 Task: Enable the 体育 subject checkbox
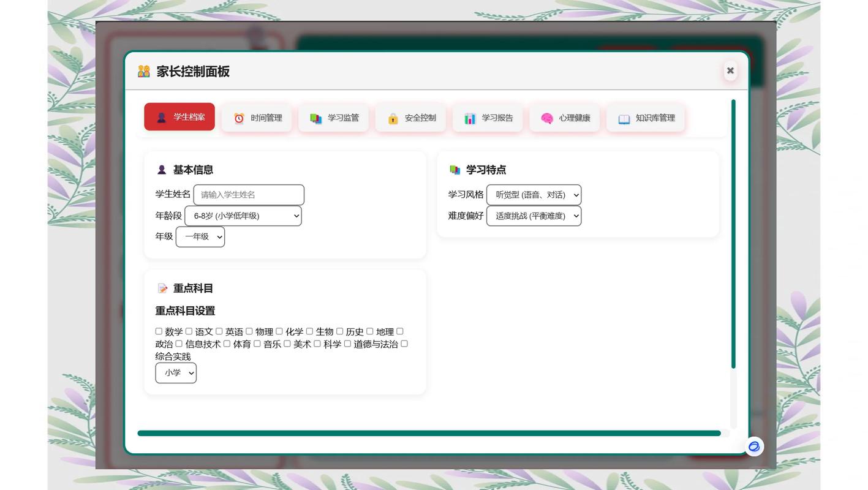click(227, 344)
